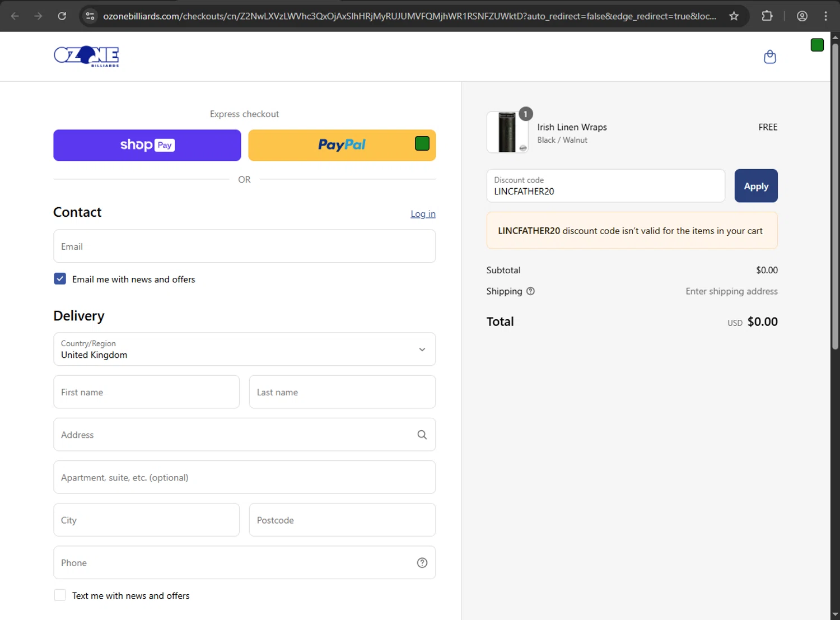Click the shipping info question icon
The image size is (840, 620).
pyautogui.click(x=530, y=291)
